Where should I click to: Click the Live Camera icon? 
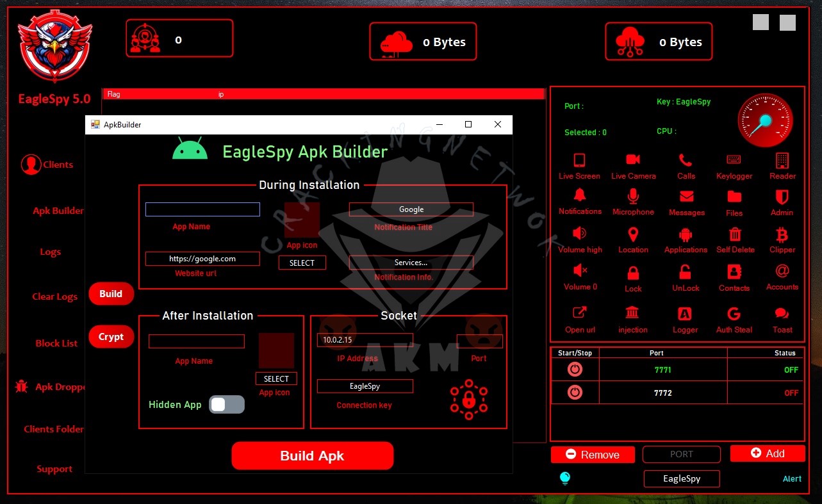point(633,160)
